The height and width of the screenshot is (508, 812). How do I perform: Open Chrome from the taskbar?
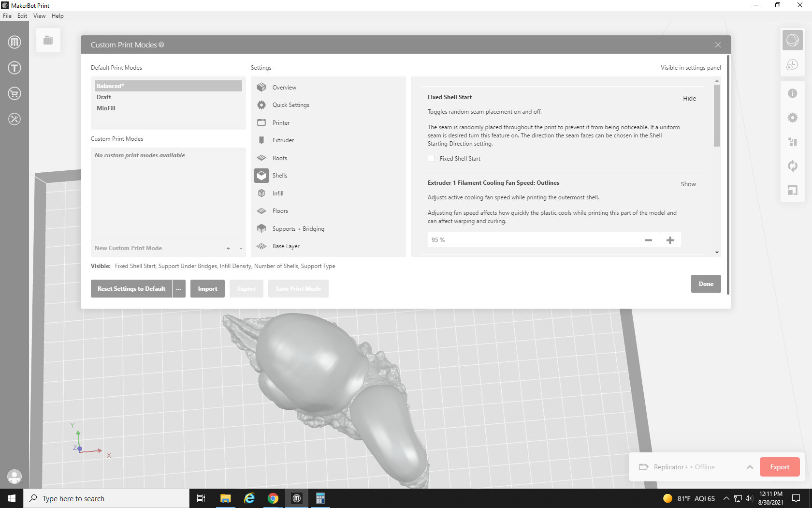tap(273, 498)
